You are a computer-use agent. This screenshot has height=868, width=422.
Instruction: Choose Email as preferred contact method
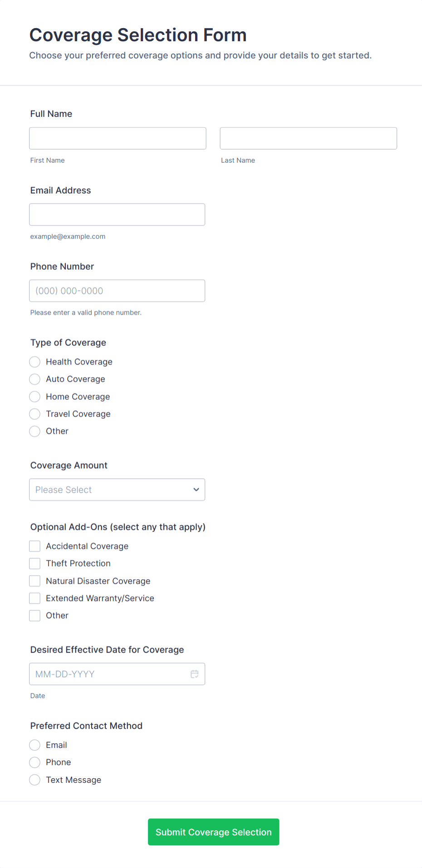pos(34,745)
